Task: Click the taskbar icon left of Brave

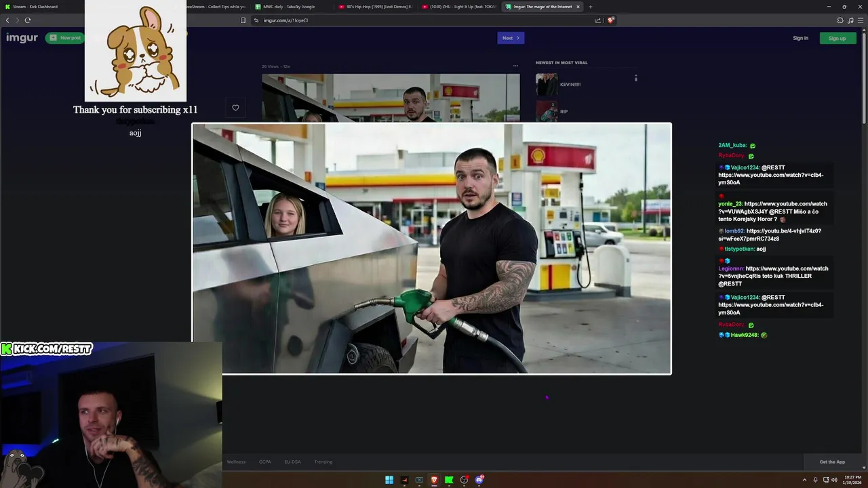Action: (419, 480)
